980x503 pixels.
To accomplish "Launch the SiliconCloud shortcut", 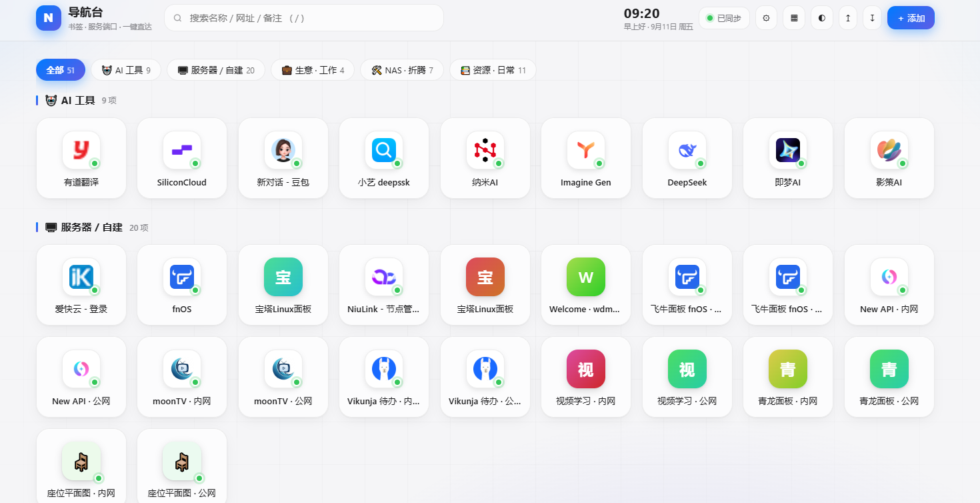I will [x=182, y=158].
